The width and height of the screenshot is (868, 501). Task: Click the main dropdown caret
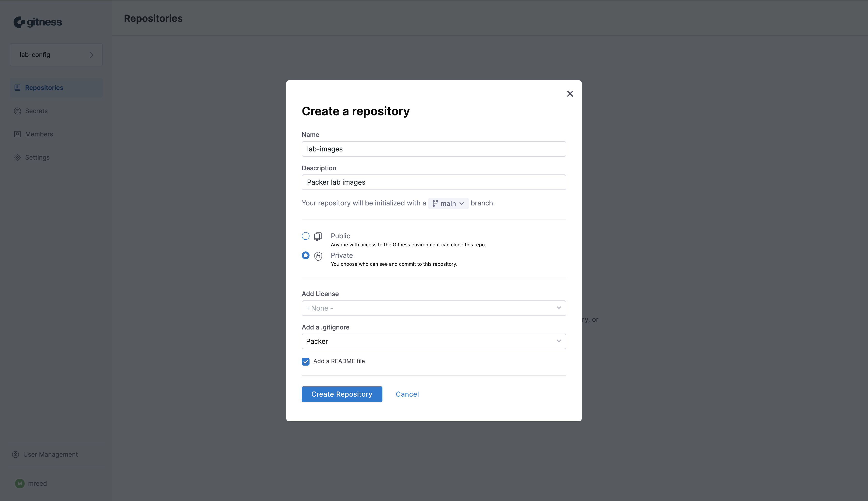tap(462, 203)
